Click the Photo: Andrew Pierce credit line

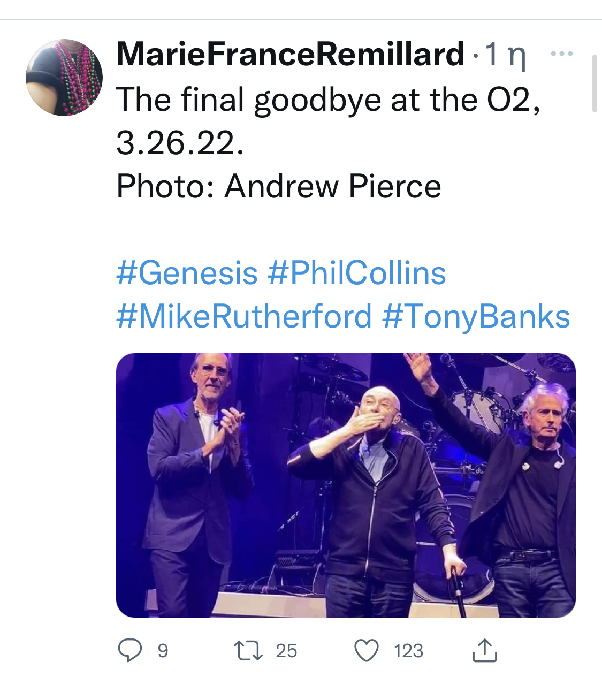click(x=279, y=186)
